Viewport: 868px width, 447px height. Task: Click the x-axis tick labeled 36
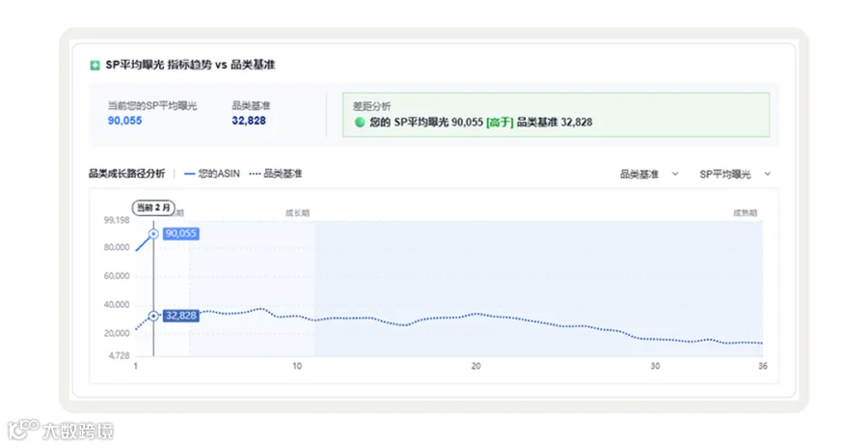click(x=762, y=366)
